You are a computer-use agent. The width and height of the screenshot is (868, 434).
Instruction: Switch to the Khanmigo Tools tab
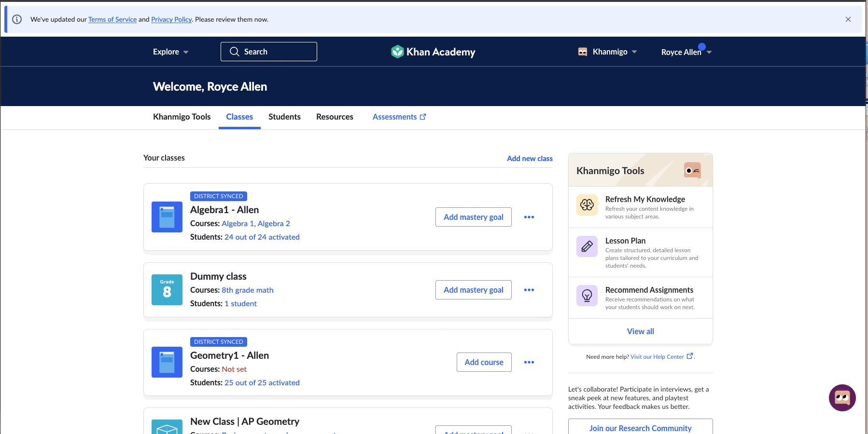coord(182,117)
